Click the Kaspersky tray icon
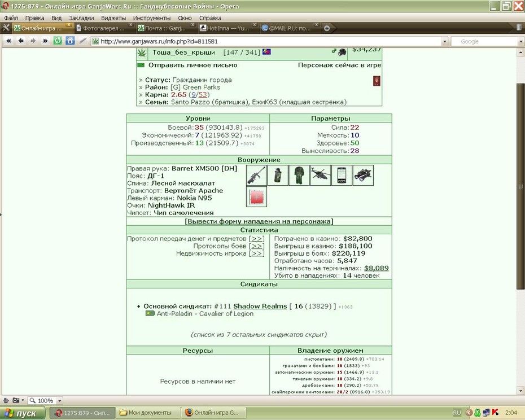This screenshot has width=525, height=420. (x=495, y=412)
